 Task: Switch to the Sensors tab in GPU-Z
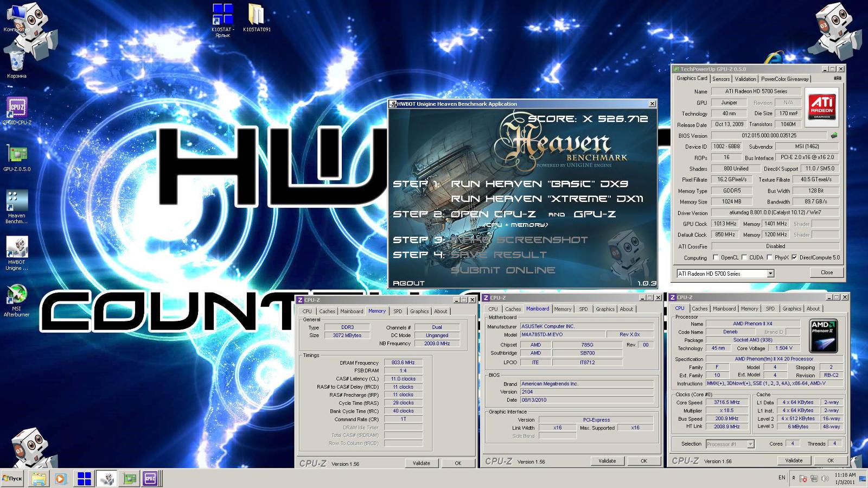721,79
